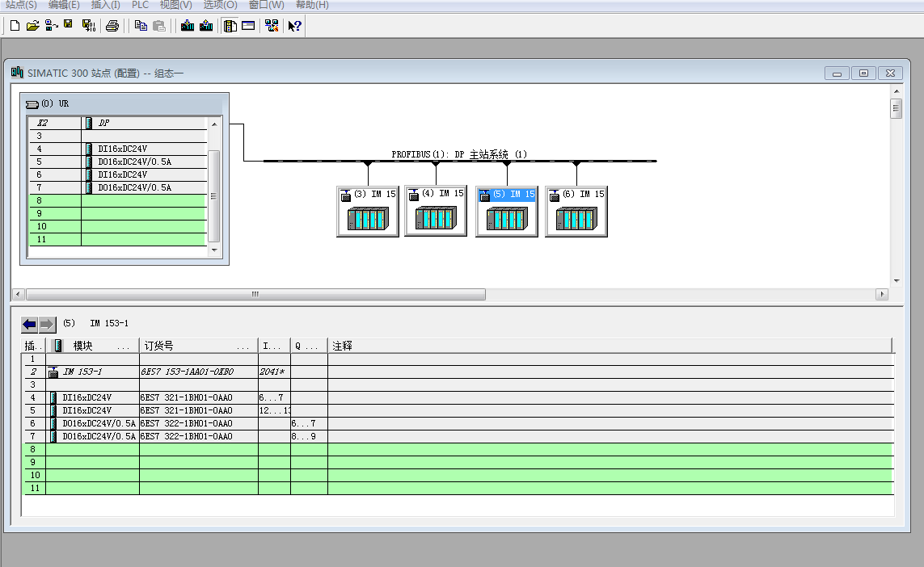Select slot 4 DI16xDC24V in detail table

[458, 398]
